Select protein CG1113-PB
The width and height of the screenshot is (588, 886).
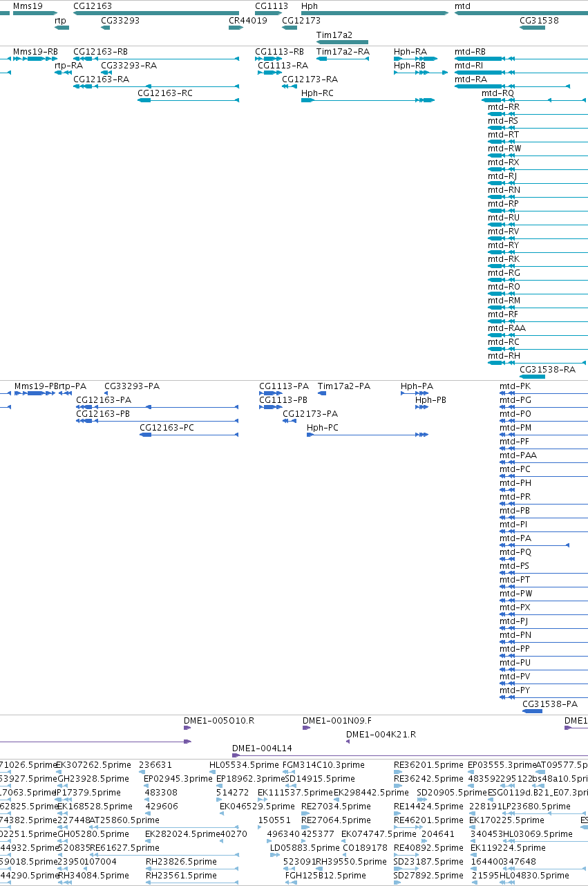(270, 407)
